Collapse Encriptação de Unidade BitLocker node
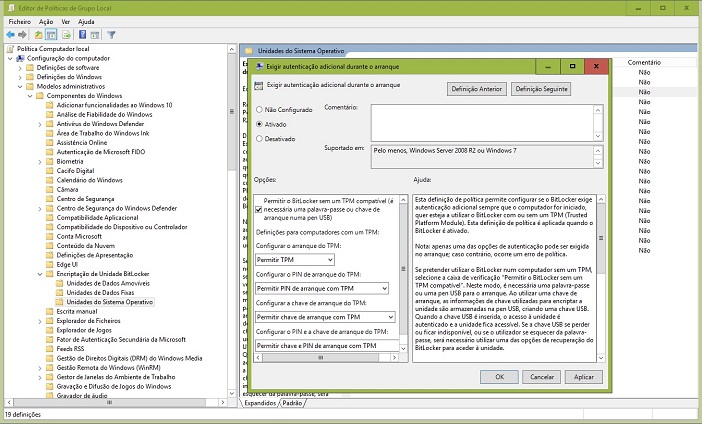The width and height of the screenshot is (702, 424). (x=40, y=274)
